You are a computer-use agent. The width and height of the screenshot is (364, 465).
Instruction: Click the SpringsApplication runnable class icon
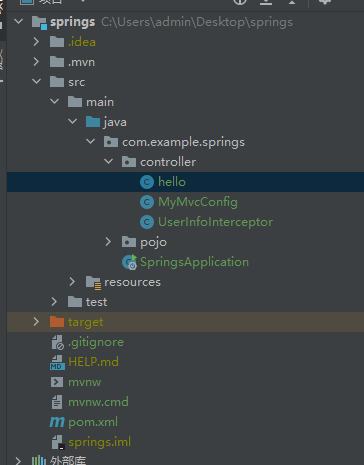[x=129, y=262]
